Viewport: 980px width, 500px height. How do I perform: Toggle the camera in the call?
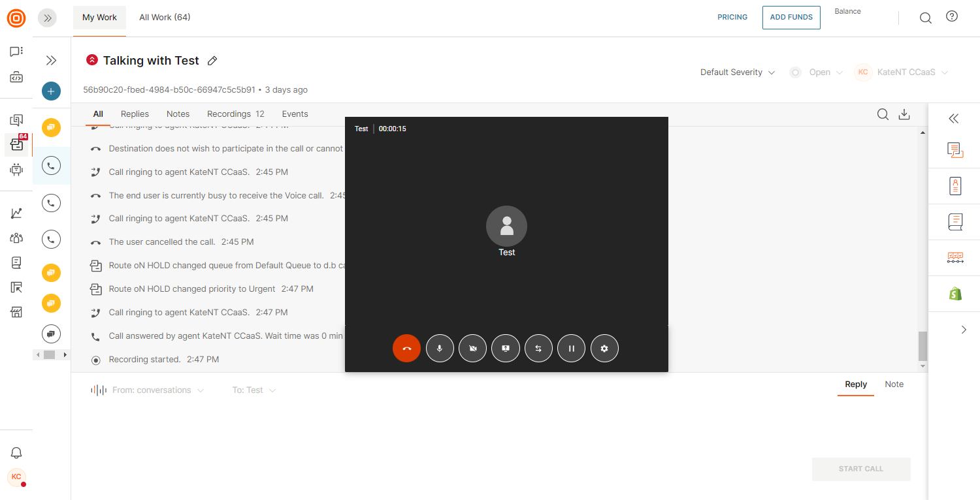point(473,349)
